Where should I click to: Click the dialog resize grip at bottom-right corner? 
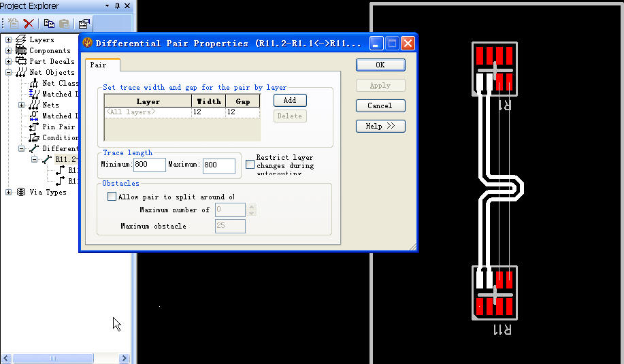(x=413, y=247)
